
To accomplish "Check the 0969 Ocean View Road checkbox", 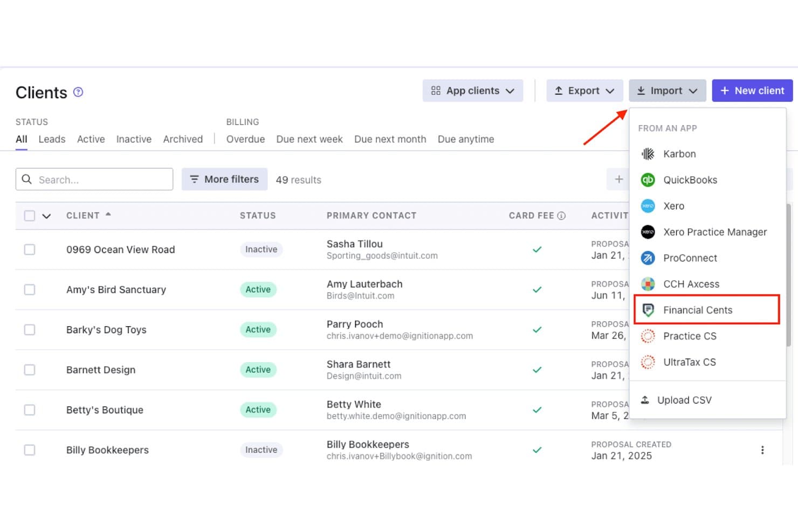I will [30, 250].
